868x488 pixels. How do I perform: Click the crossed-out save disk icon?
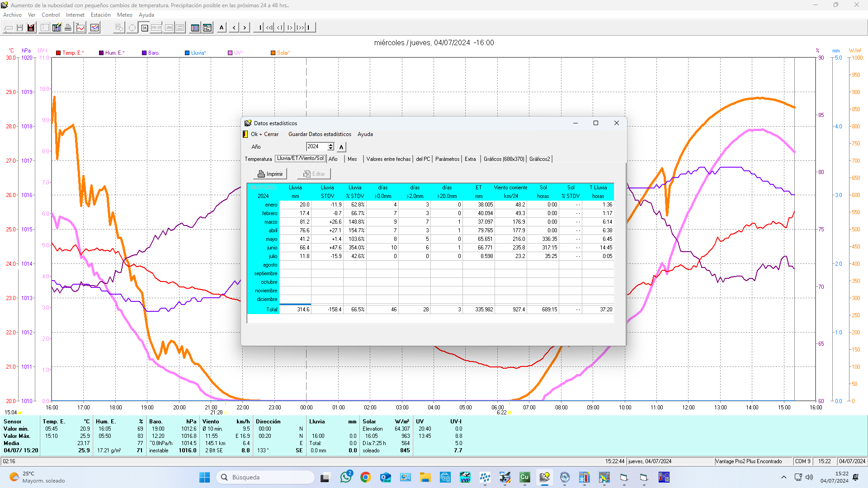point(31,28)
